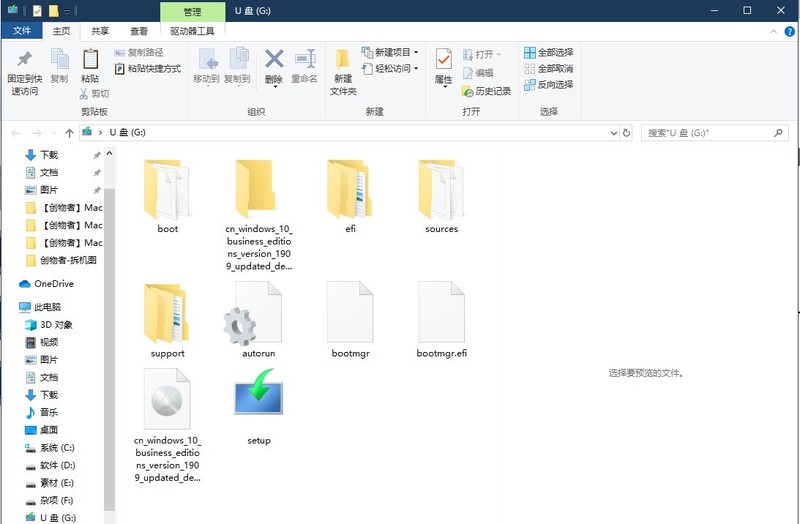
Task: Open OneDrive in navigation pane
Action: point(47,284)
